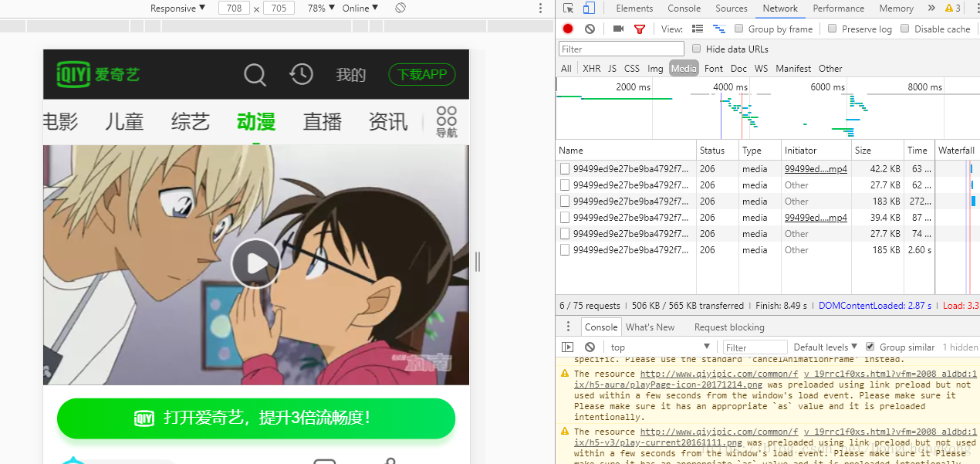Open iQiyi search via magnifier icon
980x464 pixels.
click(x=255, y=74)
